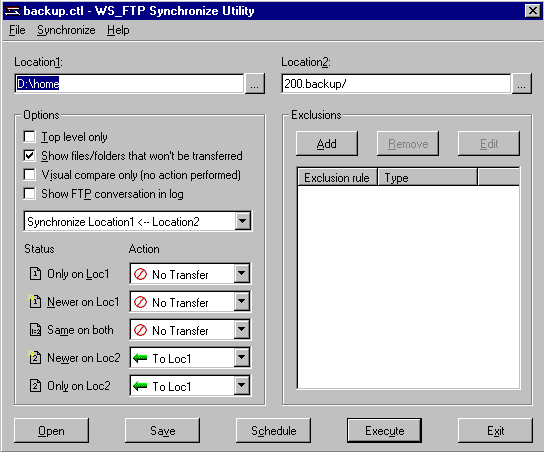Enable Visual compare only checkbox
The height and width of the screenshot is (452, 544).
(29, 174)
